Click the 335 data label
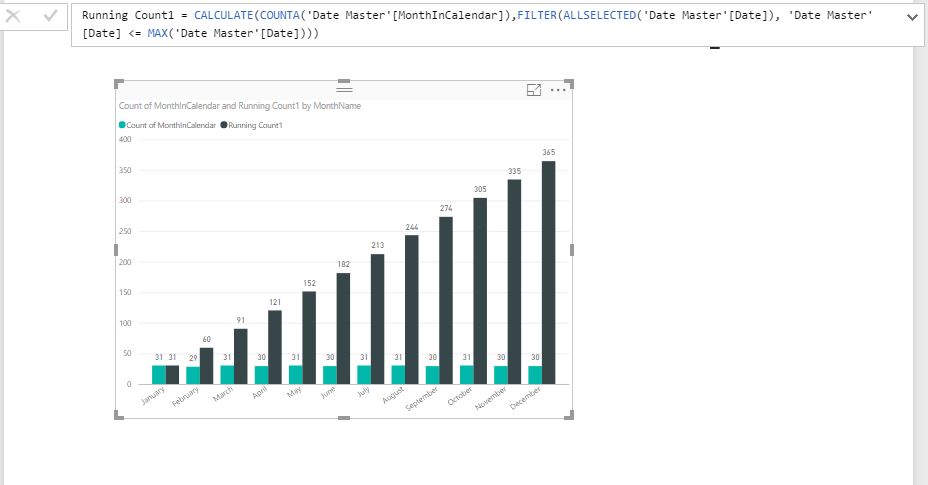 (x=514, y=171)
